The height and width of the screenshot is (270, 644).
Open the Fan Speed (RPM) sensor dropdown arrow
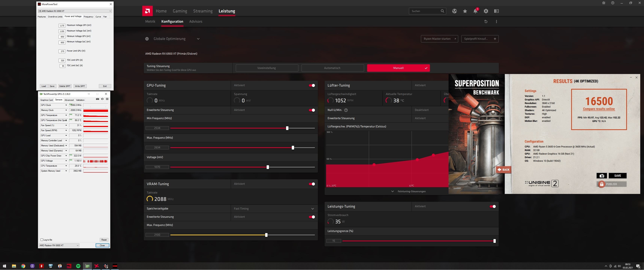[x=66, y=130]
